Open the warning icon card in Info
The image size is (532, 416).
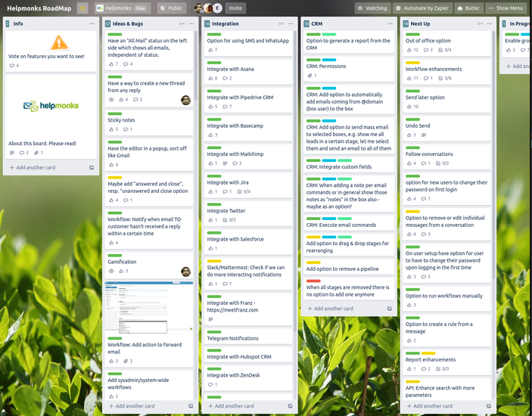pyautogui.click(x=51, y=51)
